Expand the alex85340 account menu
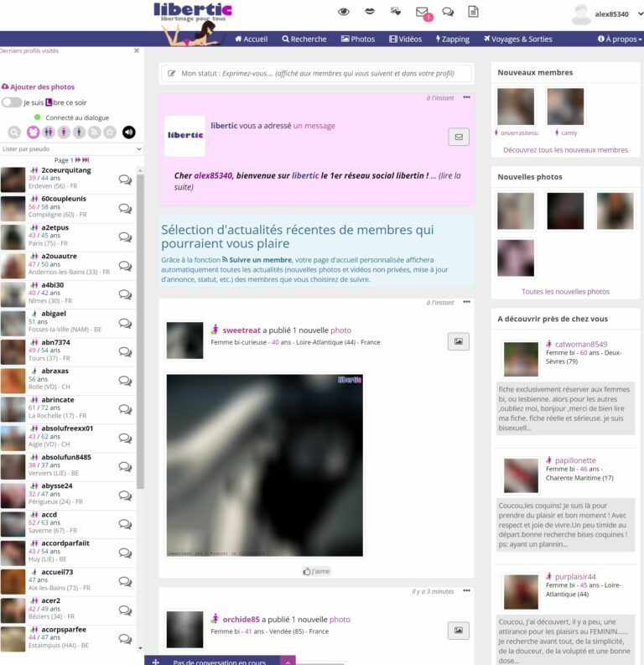The width and height of the screenshot is (644, 665). (x=610, y=14)
